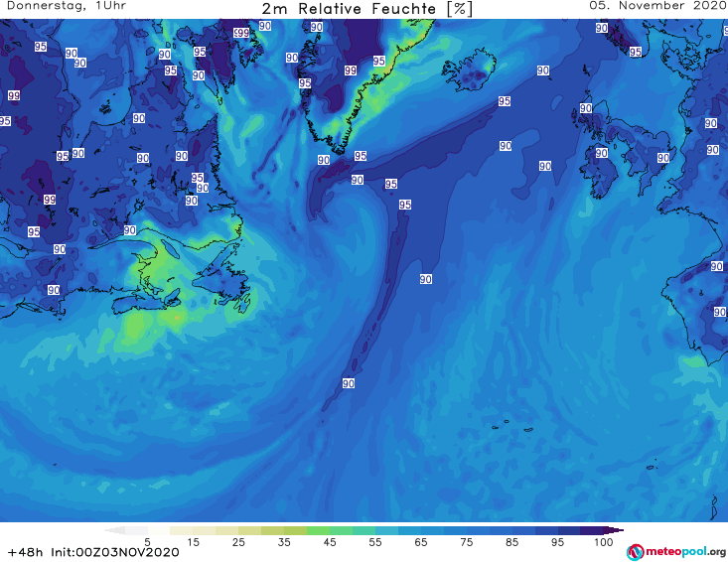Viewport: 728px width, 562px height.
Task: Click the "05. November 2020" date label
Action: click(x=657, y=6)
